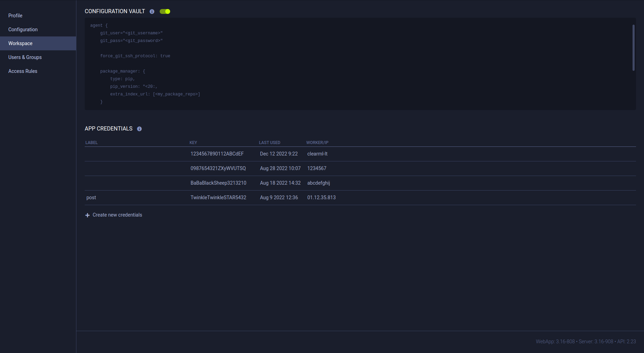Select the BaBaBlackSheep3213210 credential row
644x353 pixels.
(218, 183)
